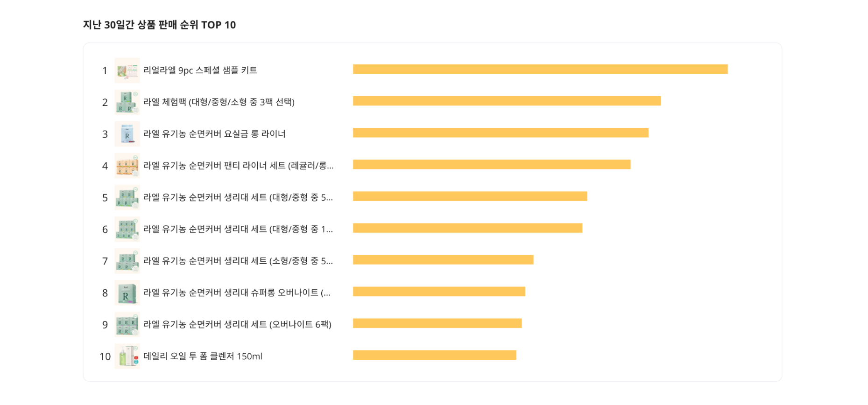
Task: Select the 요실금 롱 라이너 product thumbnail
Action: click(x=127, y=134)
